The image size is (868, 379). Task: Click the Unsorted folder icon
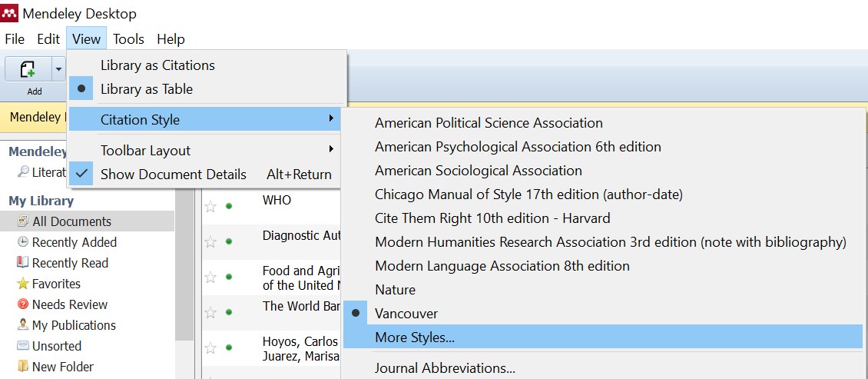(23, 346)
